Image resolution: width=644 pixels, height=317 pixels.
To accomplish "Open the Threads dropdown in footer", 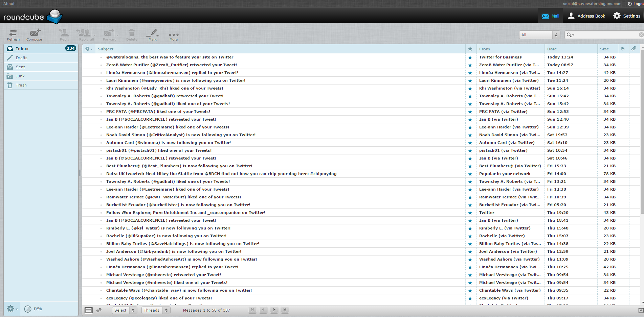I will pyautogui.click(x=156, y=310).
